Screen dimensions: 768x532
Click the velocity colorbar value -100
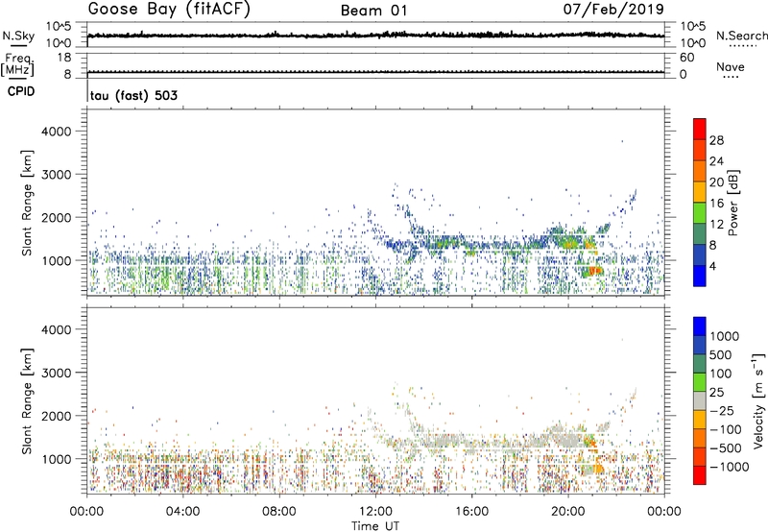click(x=726, y=429)
